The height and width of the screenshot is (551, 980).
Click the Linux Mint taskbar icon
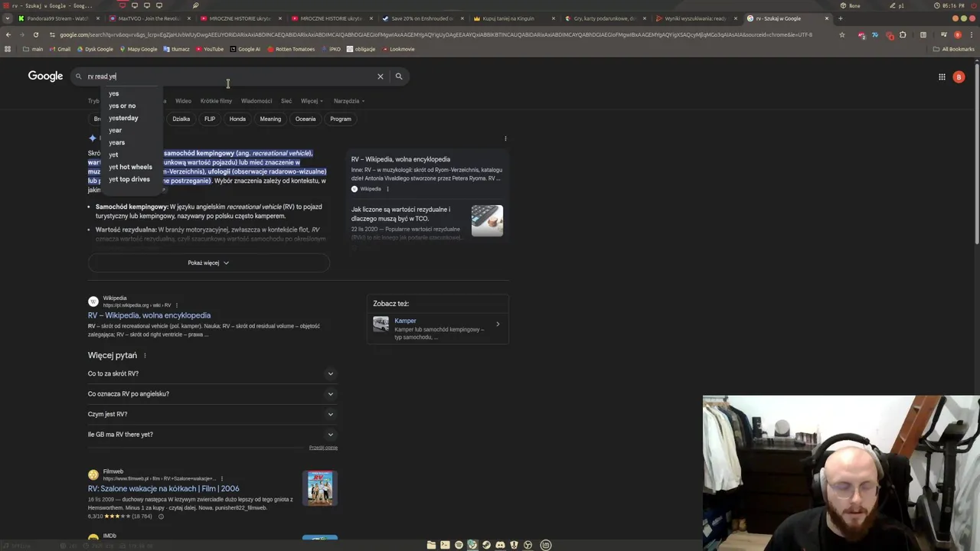(546, 545)
